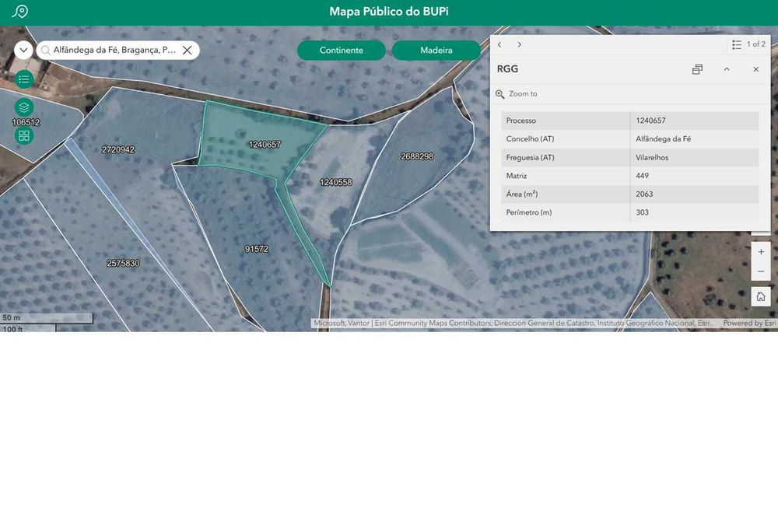Open the selected features list menu
Image resolution: width=778 pixels, height=532 pixels.
click(737, 44)
